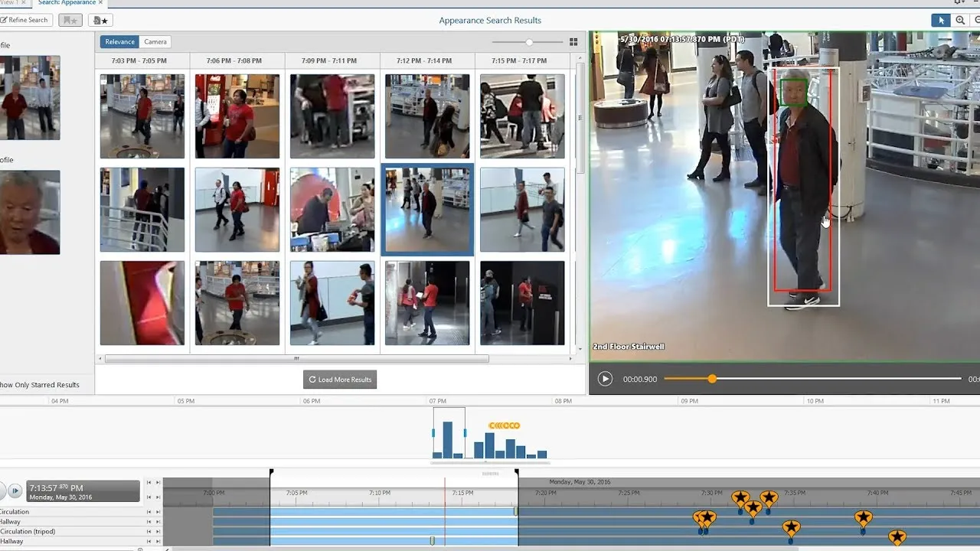980x551 pixels.
Task: Click the step forward playback button
Action: click(15, 491)
